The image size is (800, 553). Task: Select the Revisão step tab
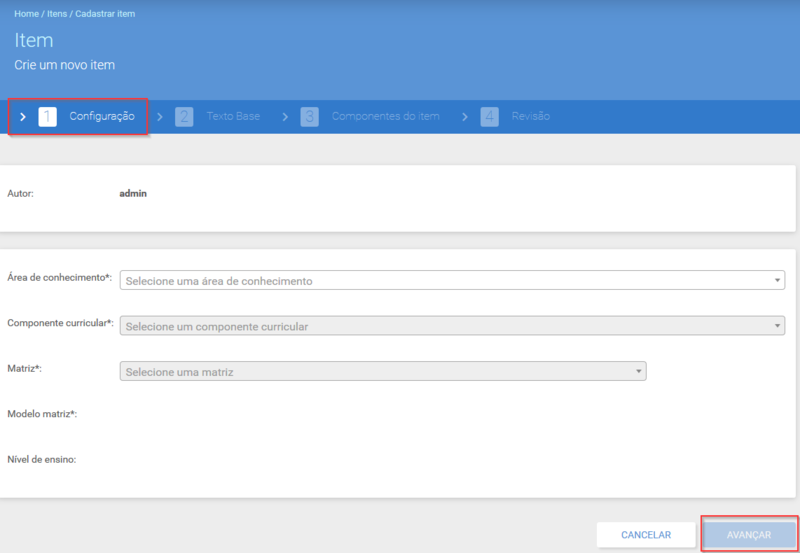point(531,116)
